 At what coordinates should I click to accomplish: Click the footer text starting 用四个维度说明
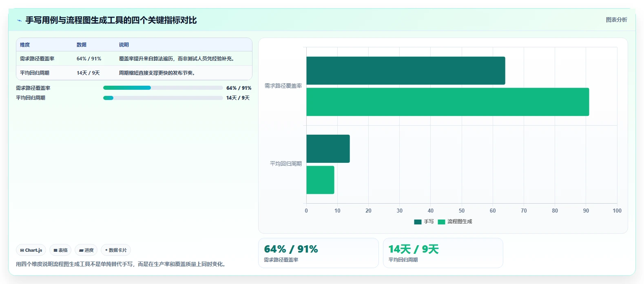(121, 264)
